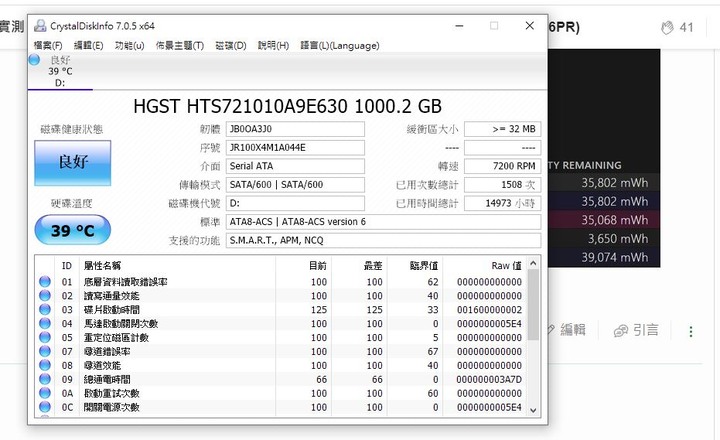The height and width of the screenshot is (440, 720).
Task: Click status circle for attribute ID 0C
Action: (45, 407)
